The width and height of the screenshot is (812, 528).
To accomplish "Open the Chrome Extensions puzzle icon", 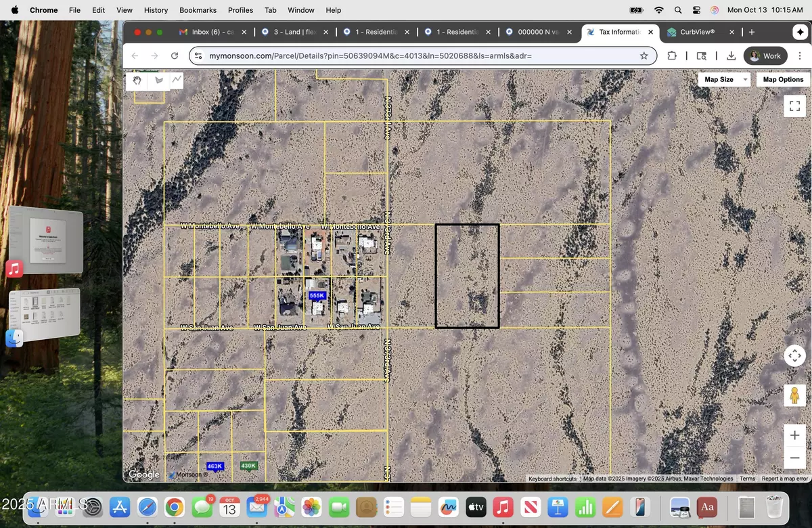I will coord(671,56).
